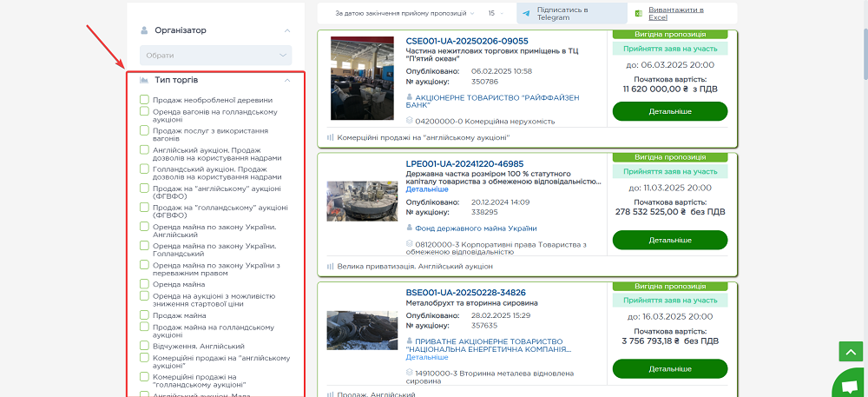This screenshot has width=868, height=397.
Task: Open the live chat bubble
Action: [x=848, y=384]
